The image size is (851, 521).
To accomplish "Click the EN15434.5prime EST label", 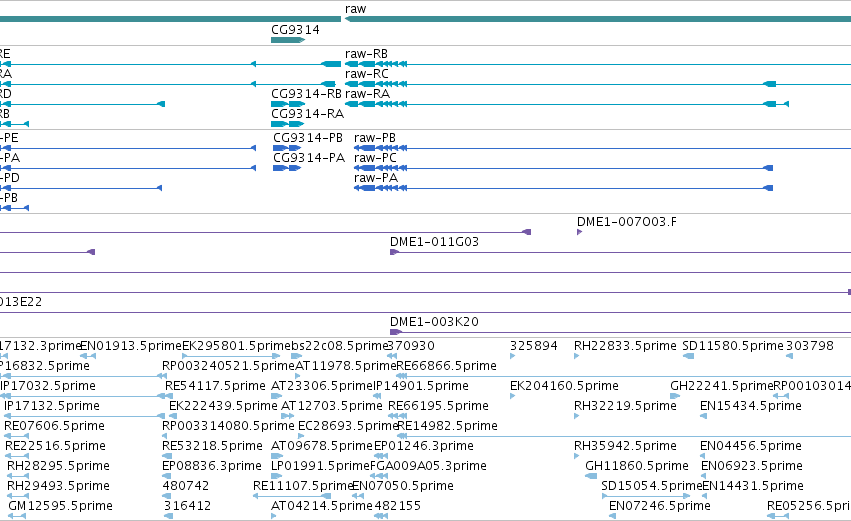I will click(x=751, y=406).
